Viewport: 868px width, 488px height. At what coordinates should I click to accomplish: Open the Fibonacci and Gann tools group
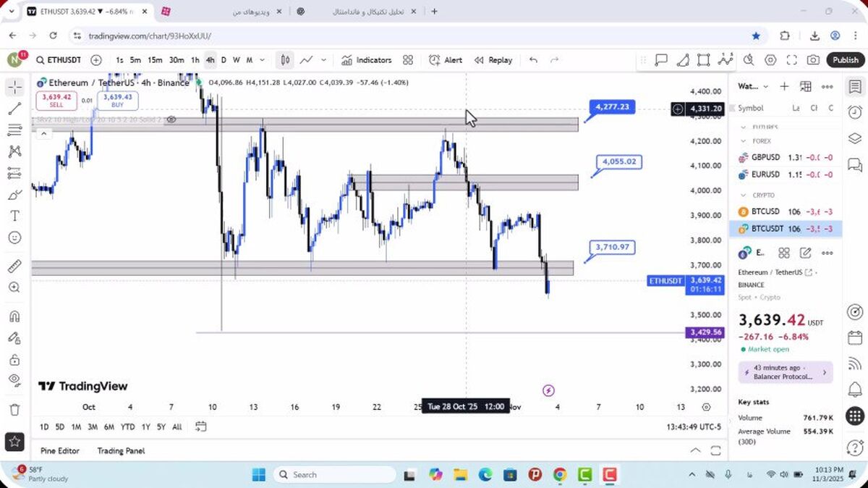click(x=14, y=130)
